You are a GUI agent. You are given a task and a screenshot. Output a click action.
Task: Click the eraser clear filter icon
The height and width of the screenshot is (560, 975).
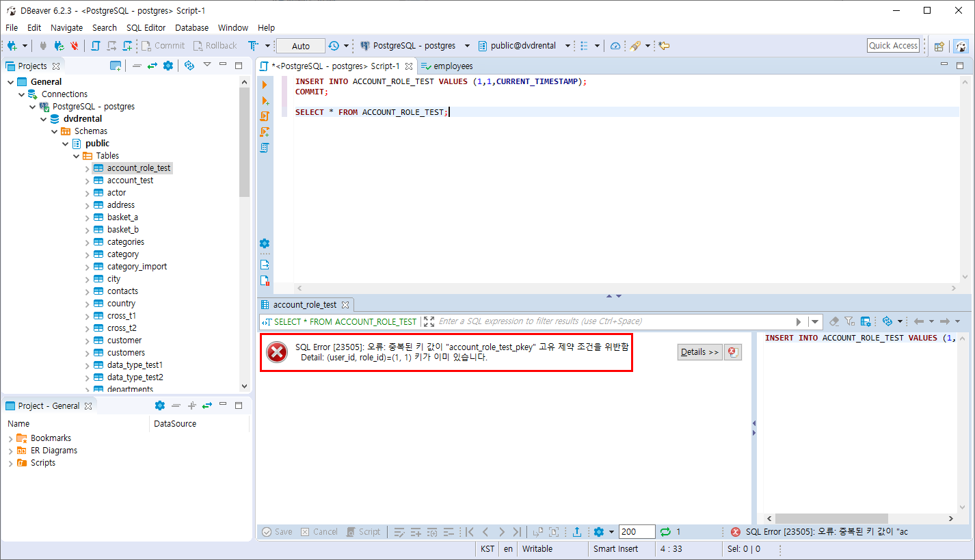pos(834,321)
